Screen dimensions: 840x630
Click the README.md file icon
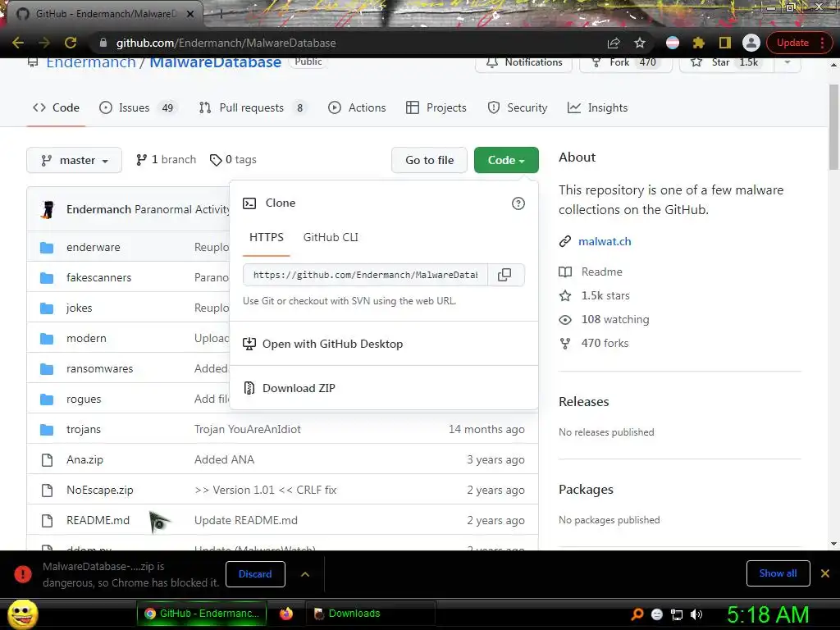(47, 521)
